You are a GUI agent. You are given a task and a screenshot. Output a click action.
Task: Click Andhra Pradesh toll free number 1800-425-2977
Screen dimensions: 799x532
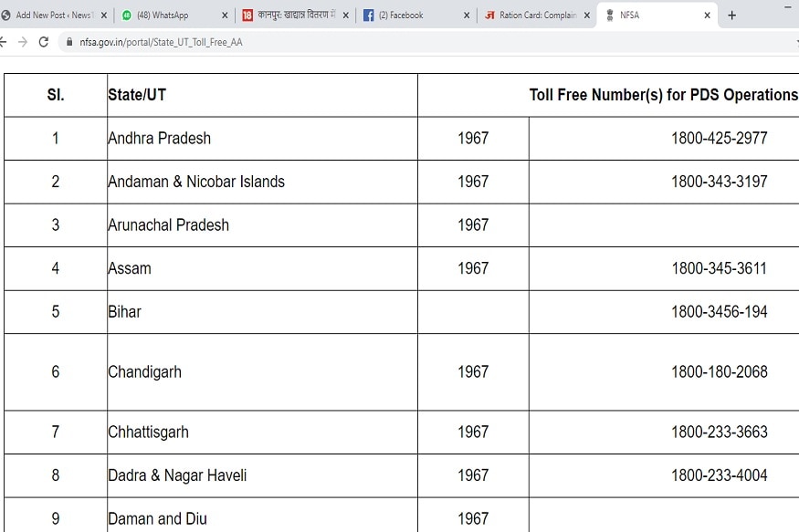point(719,139)
